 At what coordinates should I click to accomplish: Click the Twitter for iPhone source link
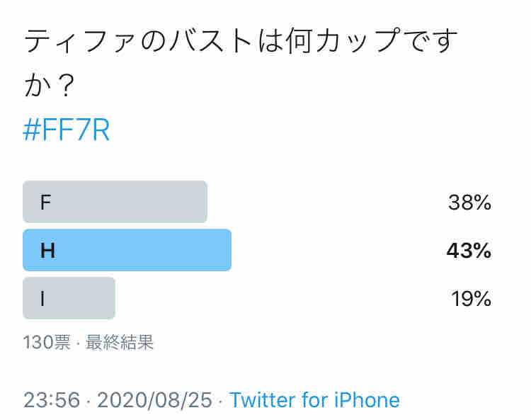[x=314, y=399]
